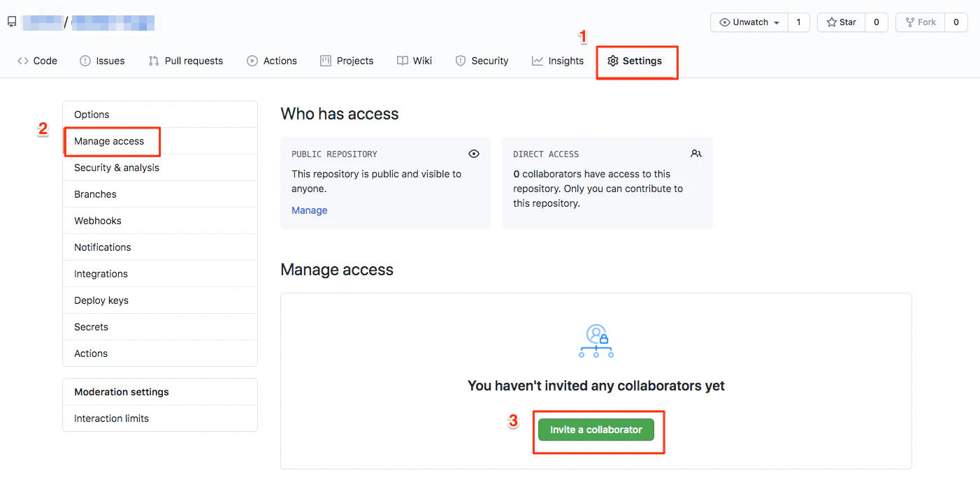Click the gear icon in the Settings tab

click(x=613, y=61)
